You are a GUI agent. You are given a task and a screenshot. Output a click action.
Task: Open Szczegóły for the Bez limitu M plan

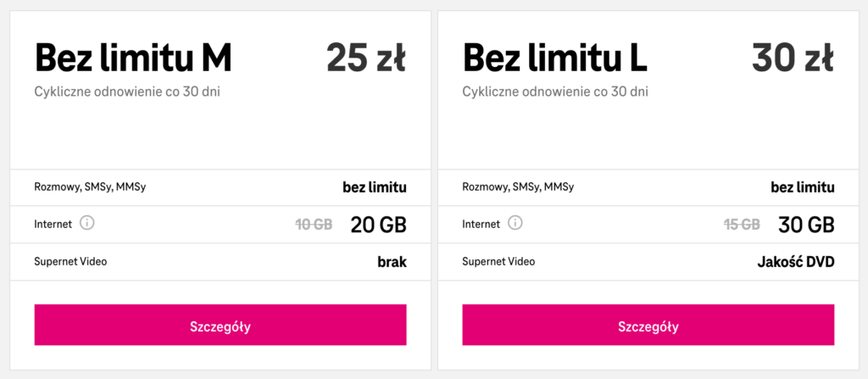220,326
